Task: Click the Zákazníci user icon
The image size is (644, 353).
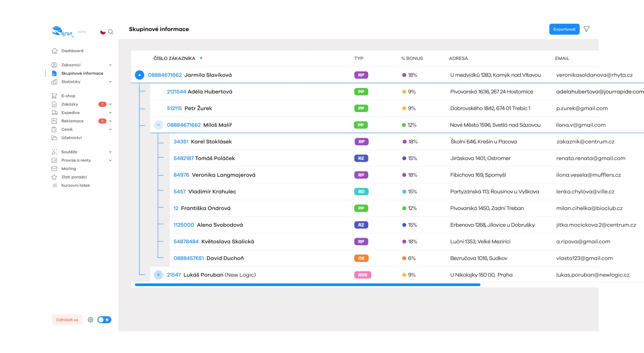Action: (x=54, y=65)
